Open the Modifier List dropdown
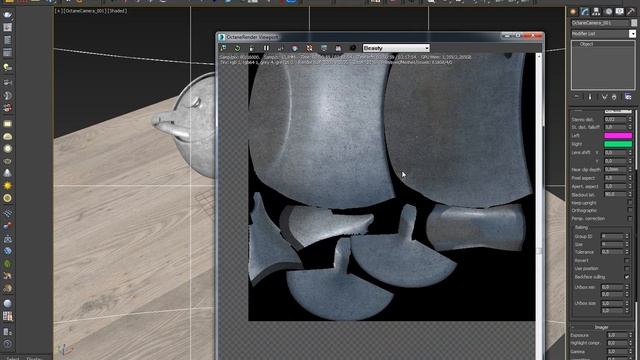 tap(603, 34)
